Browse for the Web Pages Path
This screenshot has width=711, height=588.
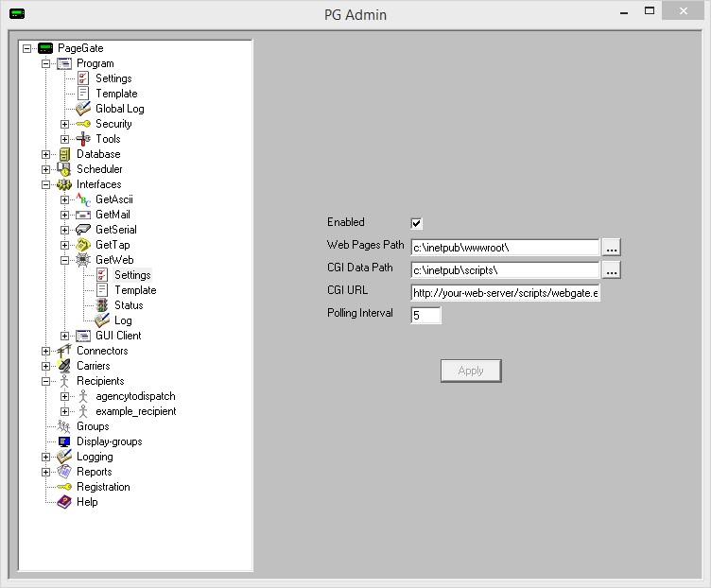611,248
